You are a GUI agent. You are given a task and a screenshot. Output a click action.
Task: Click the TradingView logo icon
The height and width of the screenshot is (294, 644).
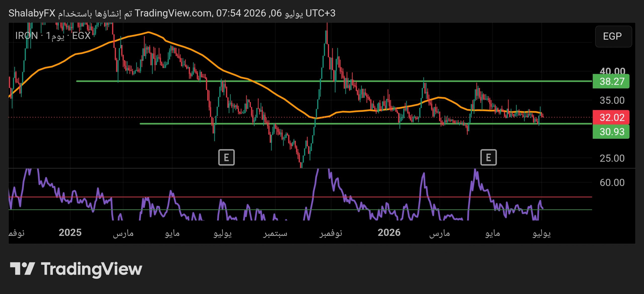(22, 269)
